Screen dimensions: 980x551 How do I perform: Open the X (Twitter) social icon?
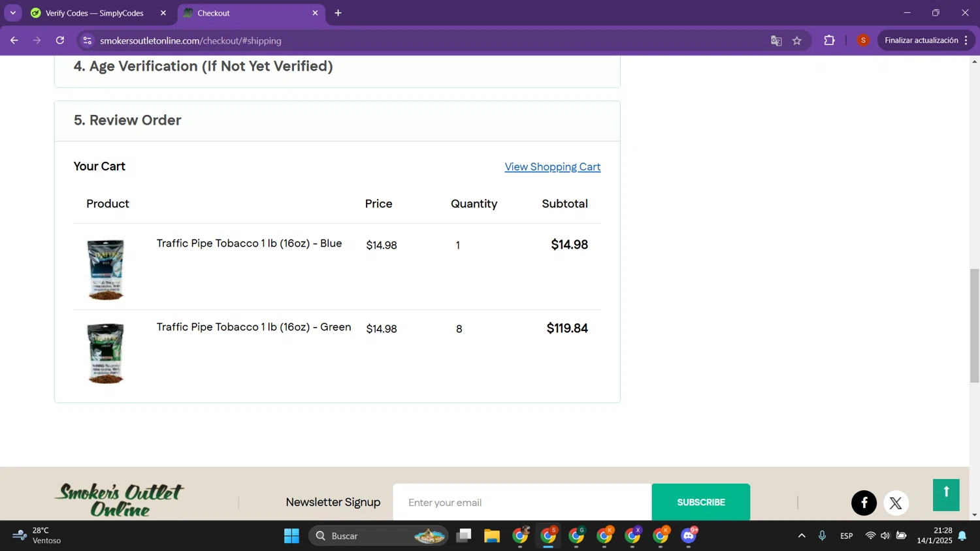coord(896,503)
